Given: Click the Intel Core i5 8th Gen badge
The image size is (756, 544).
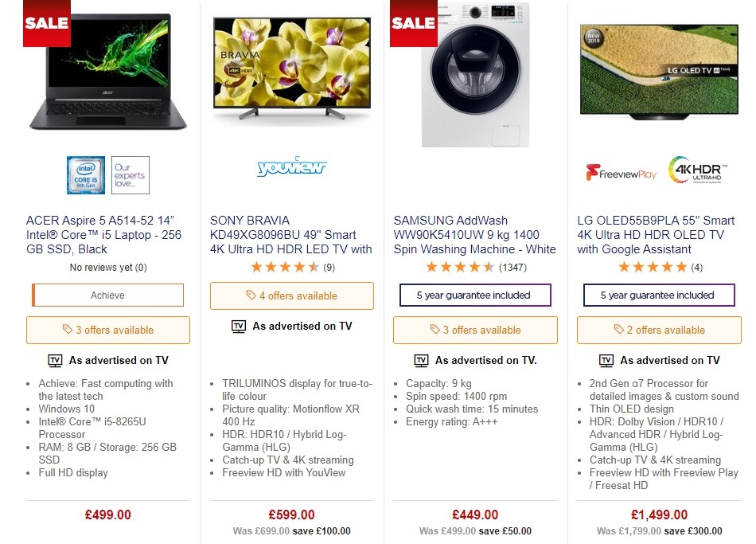Looking at the screenshot, I should [x=85, y=175].
